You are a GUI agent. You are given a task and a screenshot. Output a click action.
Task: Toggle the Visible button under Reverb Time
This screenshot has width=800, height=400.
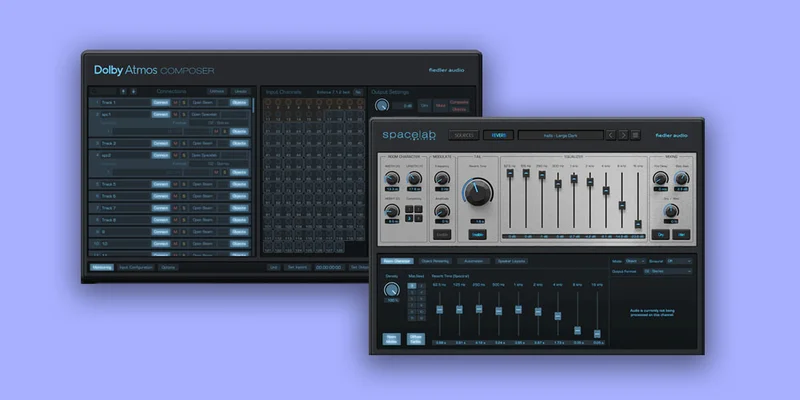coord(478,235)
